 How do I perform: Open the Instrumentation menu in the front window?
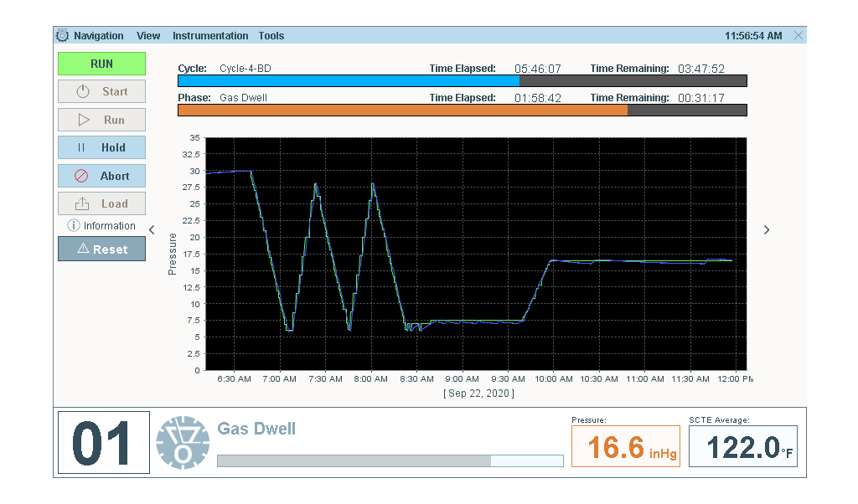[x=210, y=36]
